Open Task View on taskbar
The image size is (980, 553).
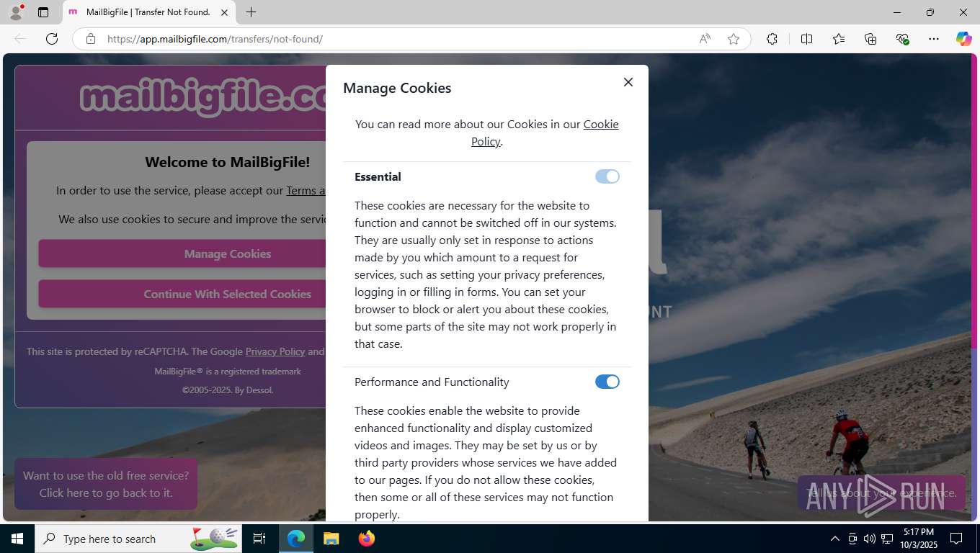[x=259, y=539]
